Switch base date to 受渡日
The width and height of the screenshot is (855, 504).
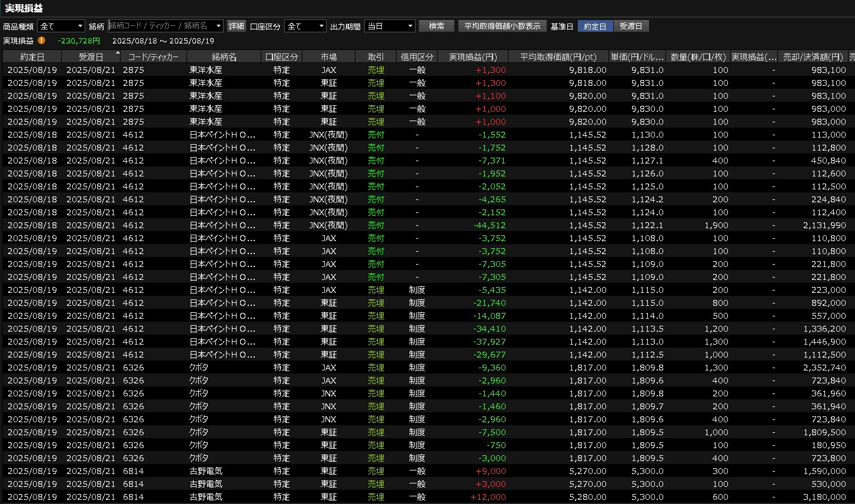click(631, 26)
